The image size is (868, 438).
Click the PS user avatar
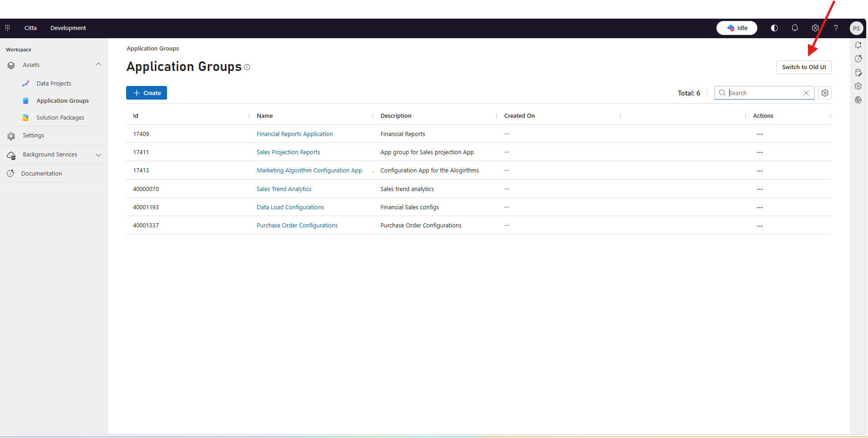point(856,28)
